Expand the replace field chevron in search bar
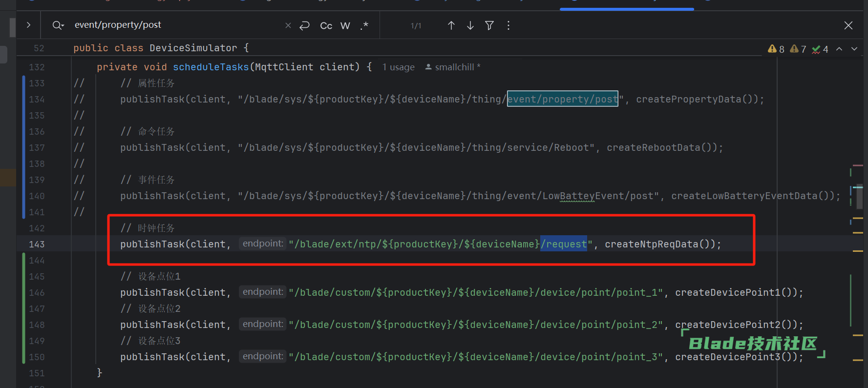The width and height of the screenshot is (868, 388). coord(28,25)
